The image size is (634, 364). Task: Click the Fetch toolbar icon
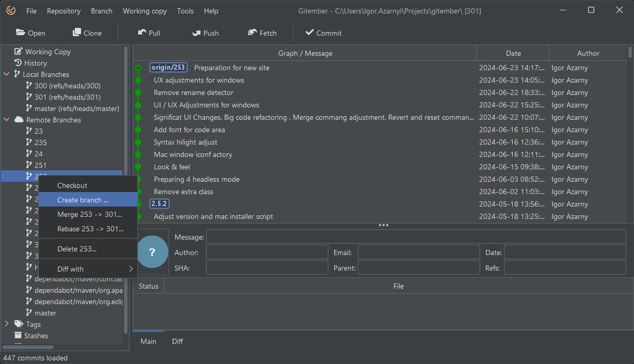[252, 33]
